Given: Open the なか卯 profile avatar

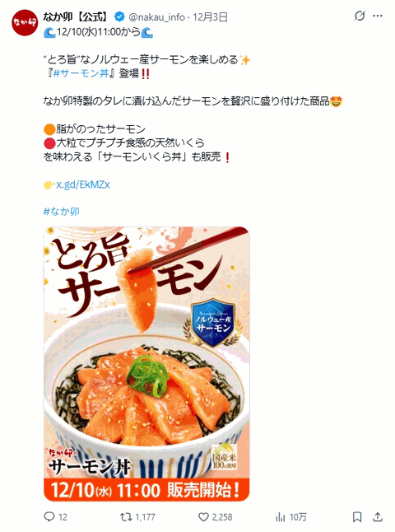Looking at the screenshot, I should (25, 22).
